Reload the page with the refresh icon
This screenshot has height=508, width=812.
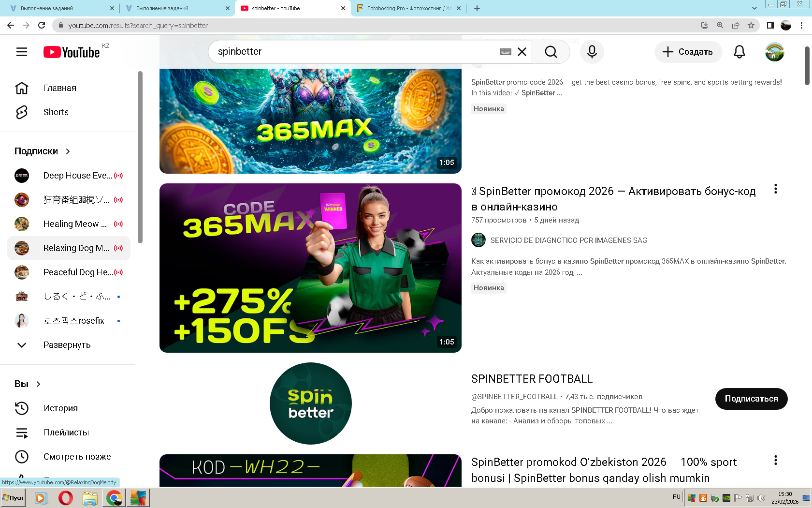(x=42, y=26)
